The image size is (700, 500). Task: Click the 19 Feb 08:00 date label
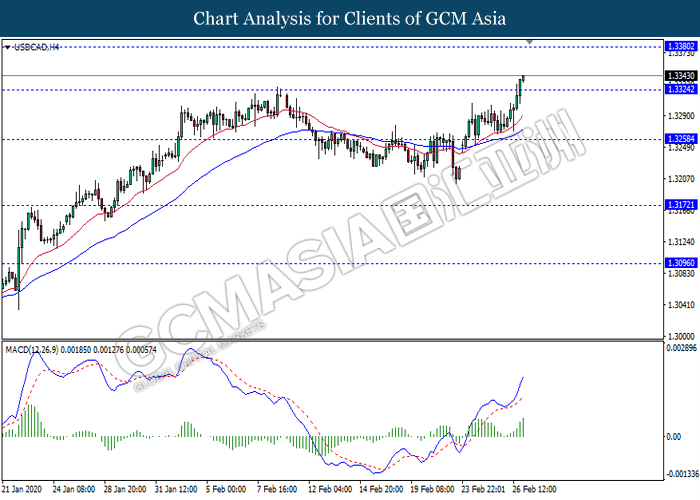[x=432, y=489]
